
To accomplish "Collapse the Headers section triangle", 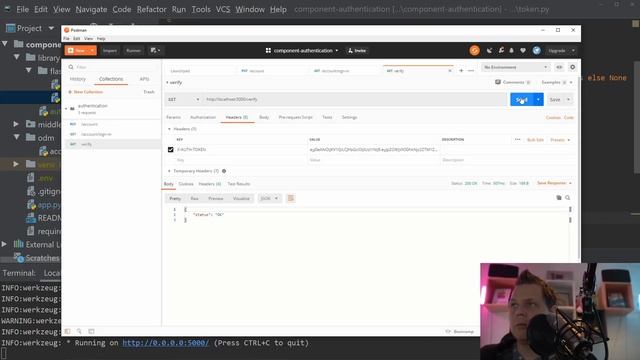I will [x=169, y=129].
